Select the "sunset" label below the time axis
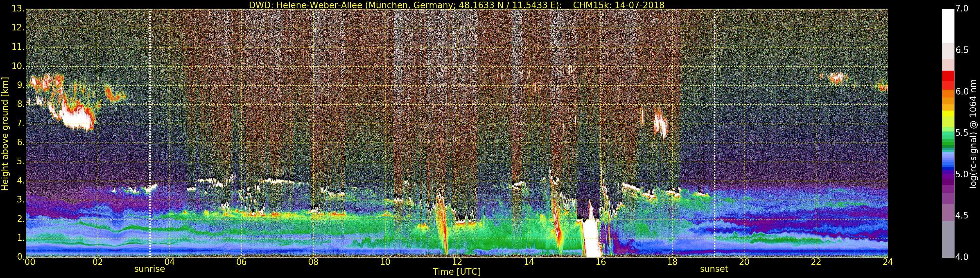This screenshot has height=278, width=980. (714, 269)
